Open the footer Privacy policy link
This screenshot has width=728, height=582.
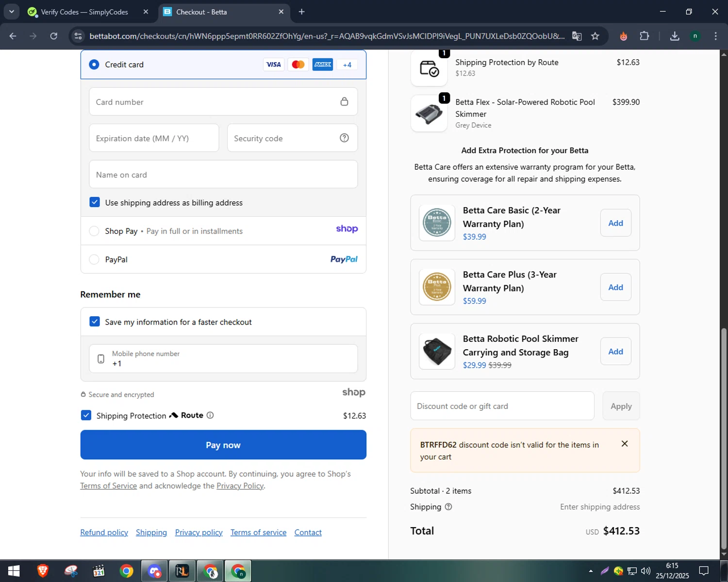coord(199,533)
